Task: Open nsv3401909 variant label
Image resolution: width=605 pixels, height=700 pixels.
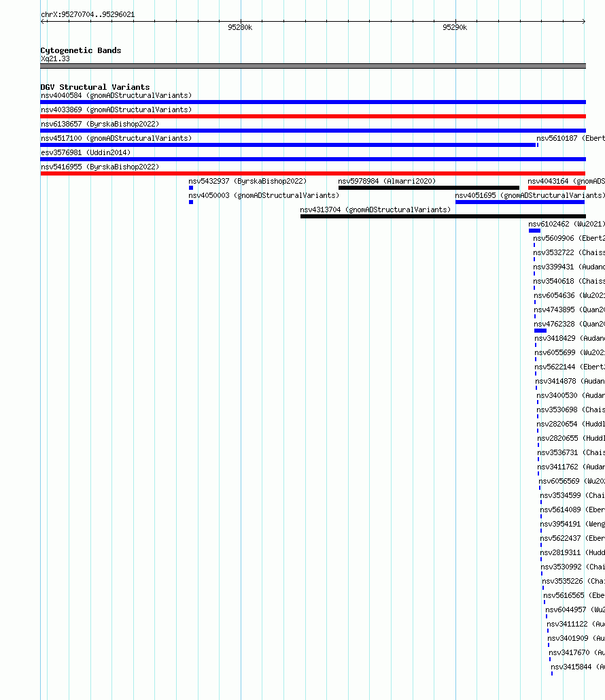Action: point(576,638)
